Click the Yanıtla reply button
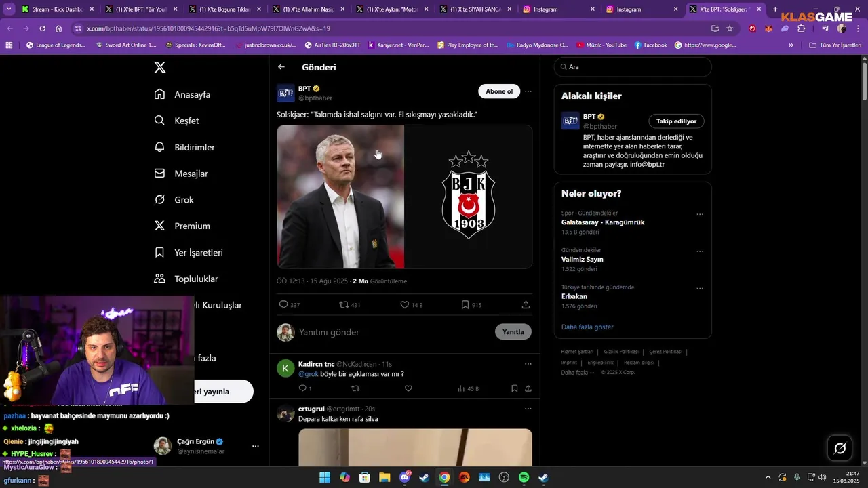The width and height of the screenshot is (868, 488). (x=513, y=332)
